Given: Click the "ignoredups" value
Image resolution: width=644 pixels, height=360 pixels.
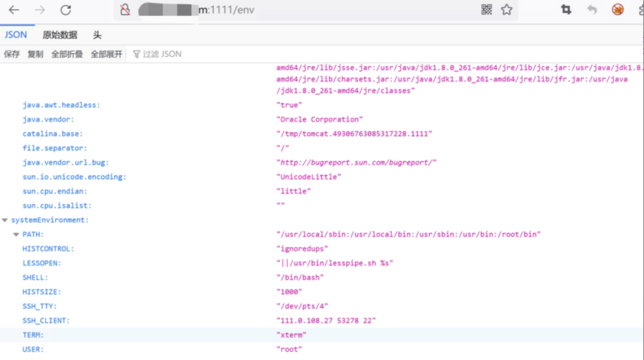Looking at the screenshot, I should [302, 249].
